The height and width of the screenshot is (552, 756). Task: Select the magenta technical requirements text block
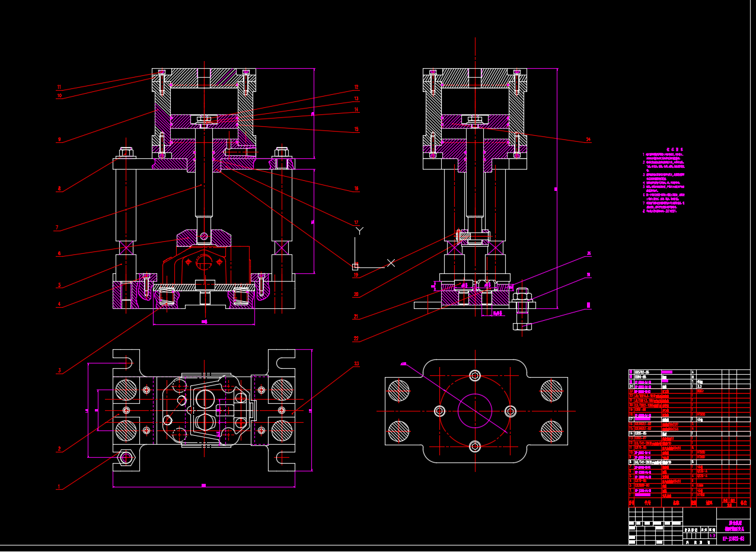coord(664,181)
